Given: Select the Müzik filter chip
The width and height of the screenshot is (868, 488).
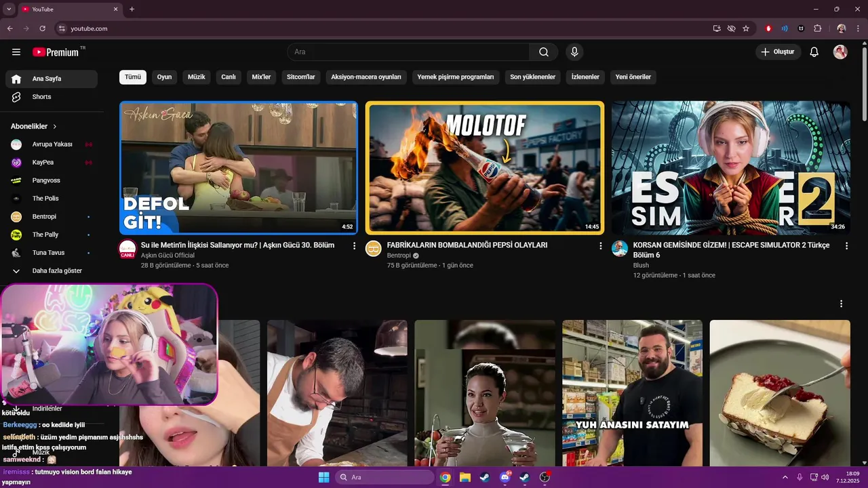Looking at the screenshot, I should (196, 77).
